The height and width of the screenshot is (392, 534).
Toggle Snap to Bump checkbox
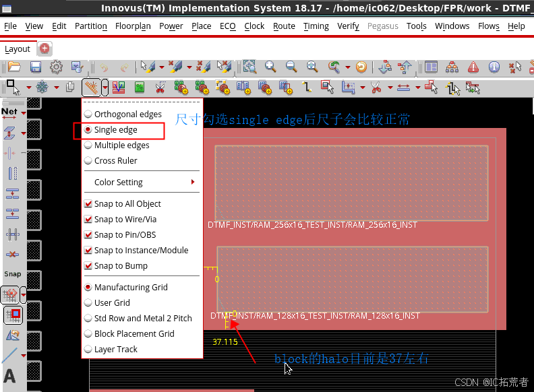116,265
